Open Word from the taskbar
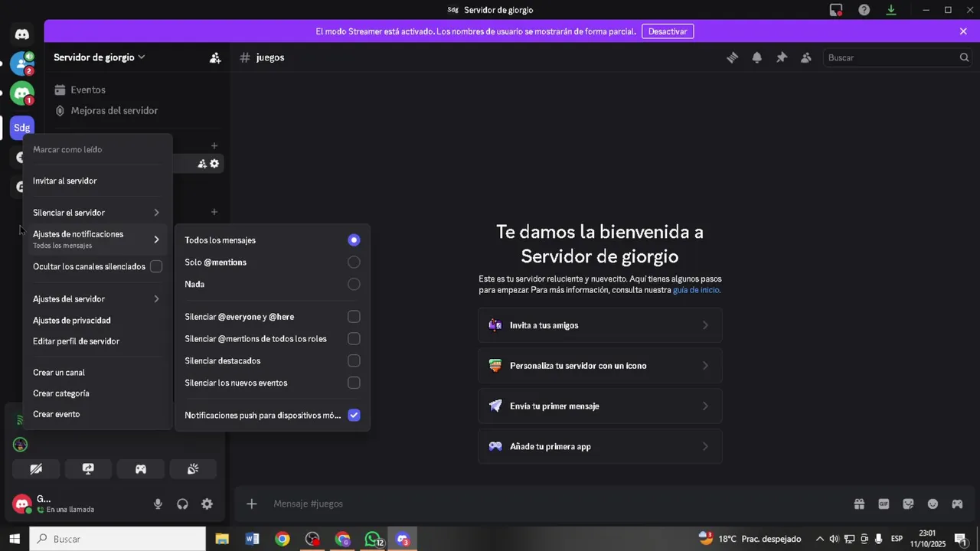This screenshot has width=980, height=551. 252,539
